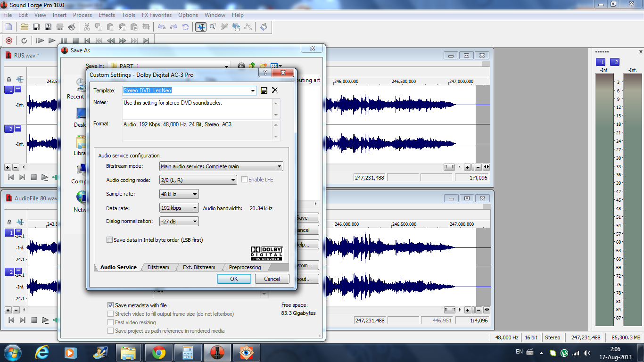
Task: Open the Process menu
Action: point(83,15)
